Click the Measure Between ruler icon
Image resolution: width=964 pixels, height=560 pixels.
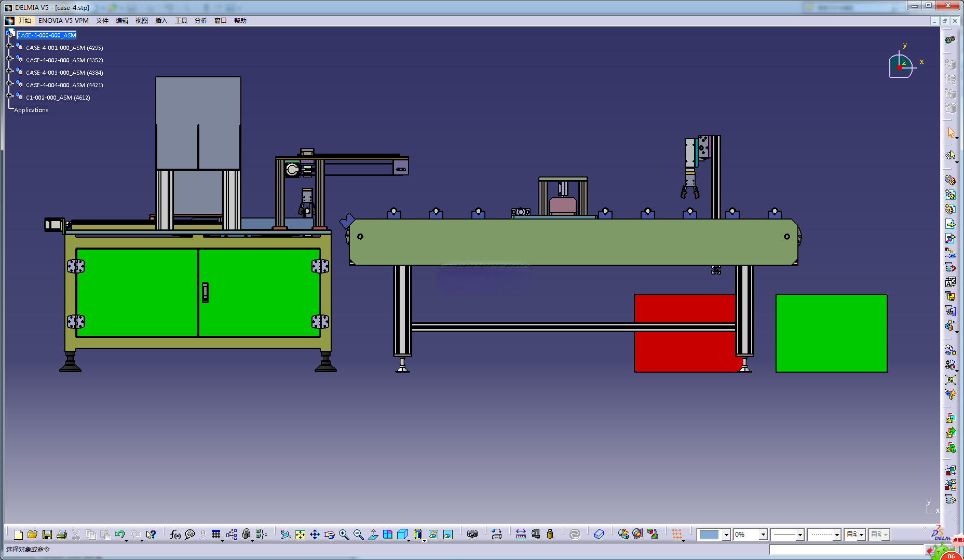tap(521, 535)
